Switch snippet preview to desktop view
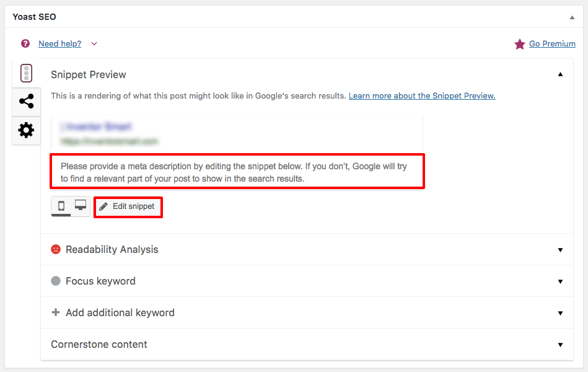Viewport: 588px width, 372px height. tap(81, 206)
